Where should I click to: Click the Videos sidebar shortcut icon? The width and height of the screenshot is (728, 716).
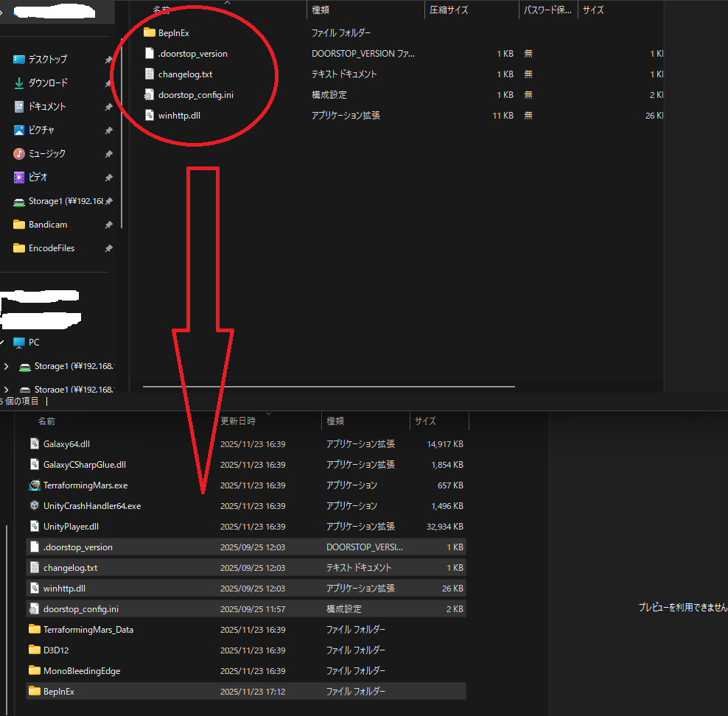19,178
